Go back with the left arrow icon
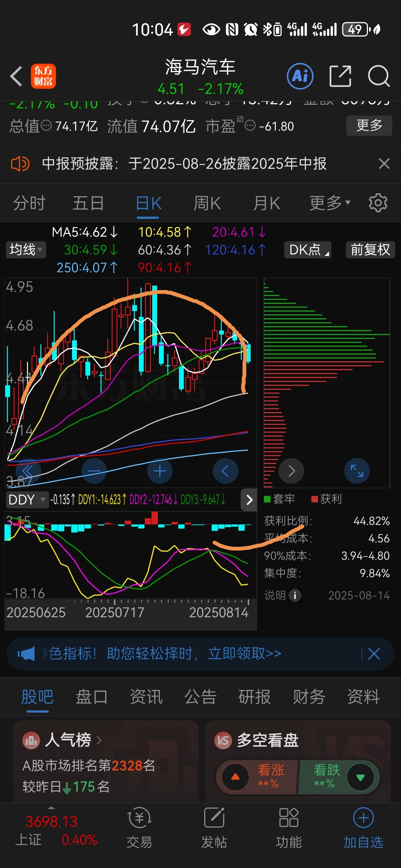 click(x=16, y=76)
